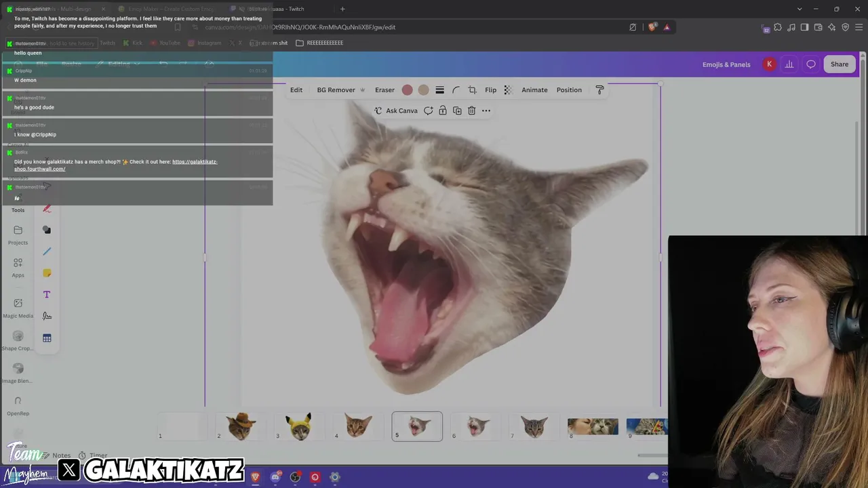Select page 6 yawning cat thumbnail
This screenshot has height=488, width=868.
475,426
